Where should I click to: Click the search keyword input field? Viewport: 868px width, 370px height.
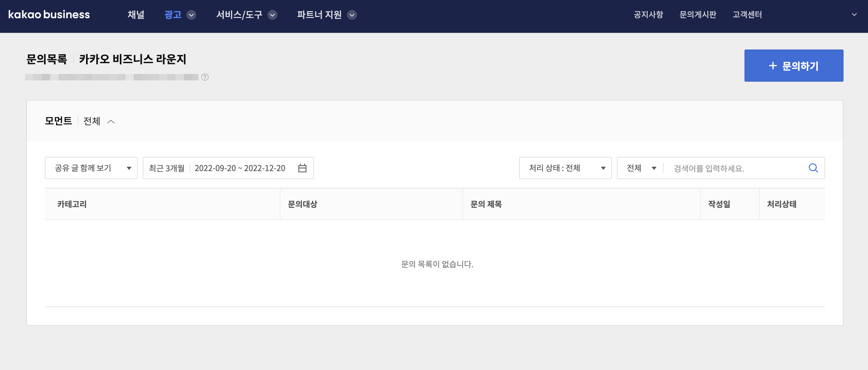click(x=735, y=168)
